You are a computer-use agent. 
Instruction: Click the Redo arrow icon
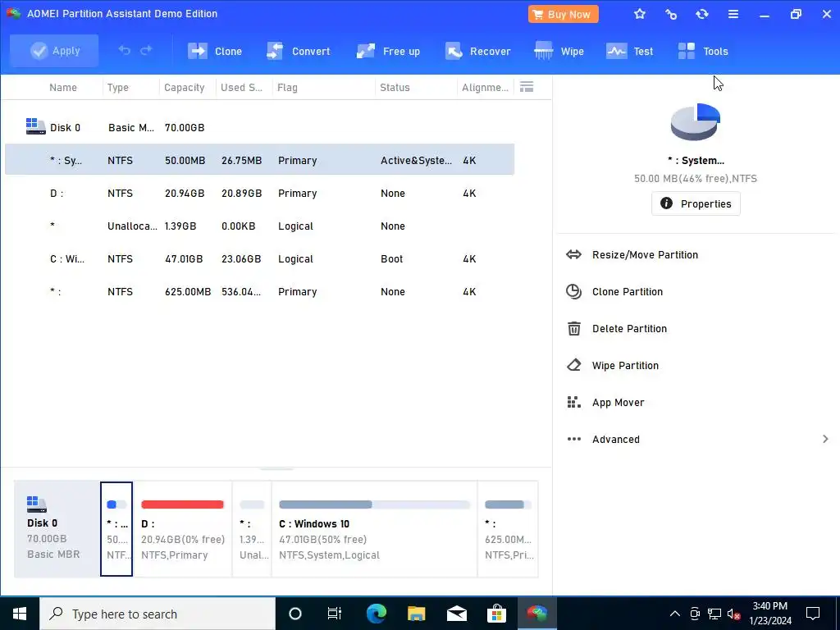point(146,50)
